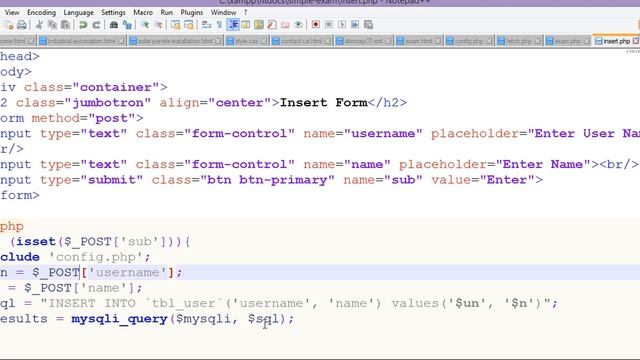Open the Language menu
The image size is (640, 360).
(x=78, y=12)
